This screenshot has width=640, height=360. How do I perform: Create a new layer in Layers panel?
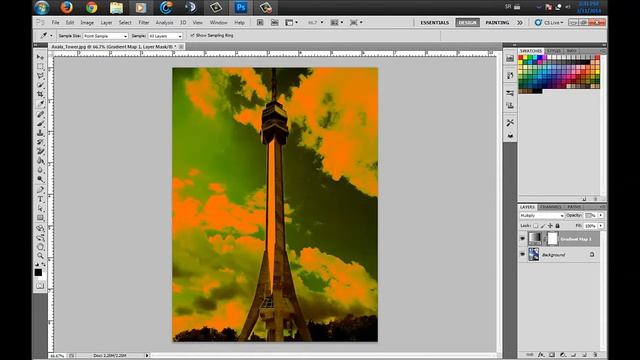[584, 355]
